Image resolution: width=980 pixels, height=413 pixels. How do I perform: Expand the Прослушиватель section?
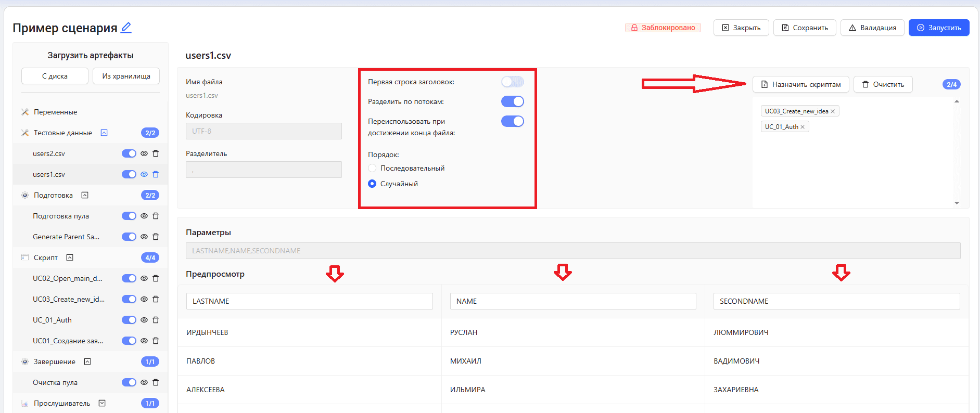click(x=102, y=403)
